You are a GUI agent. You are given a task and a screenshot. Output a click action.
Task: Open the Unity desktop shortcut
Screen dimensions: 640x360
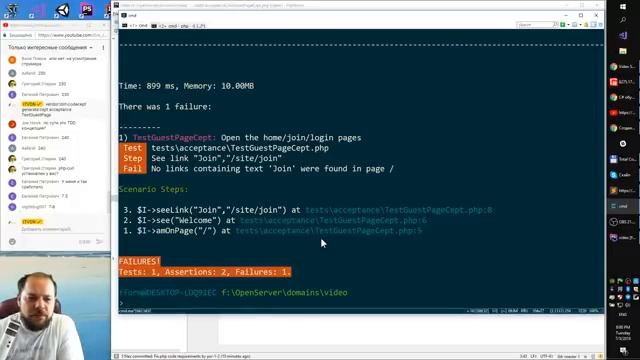[62, 10]
